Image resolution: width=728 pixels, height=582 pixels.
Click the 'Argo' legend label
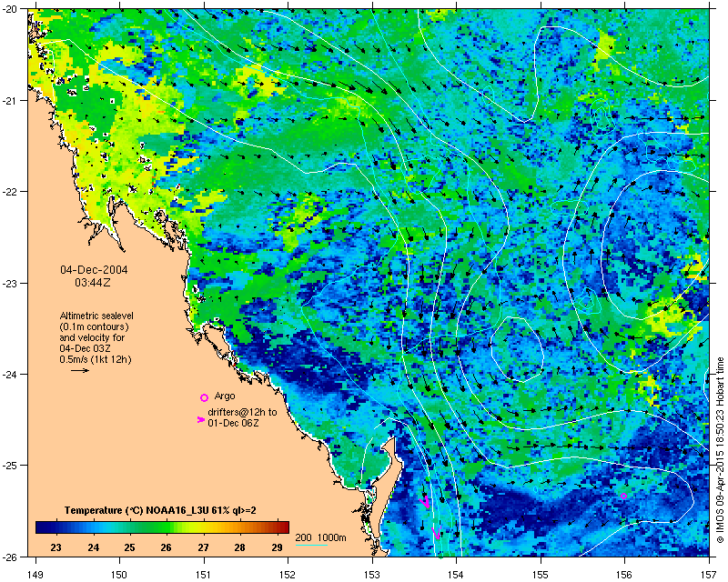(x=225, y=396)
